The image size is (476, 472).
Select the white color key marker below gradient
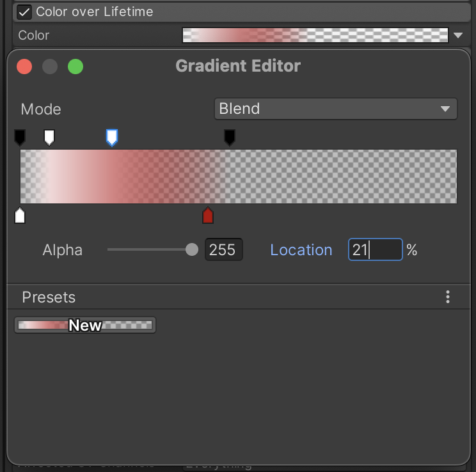[x=20, y=216]
